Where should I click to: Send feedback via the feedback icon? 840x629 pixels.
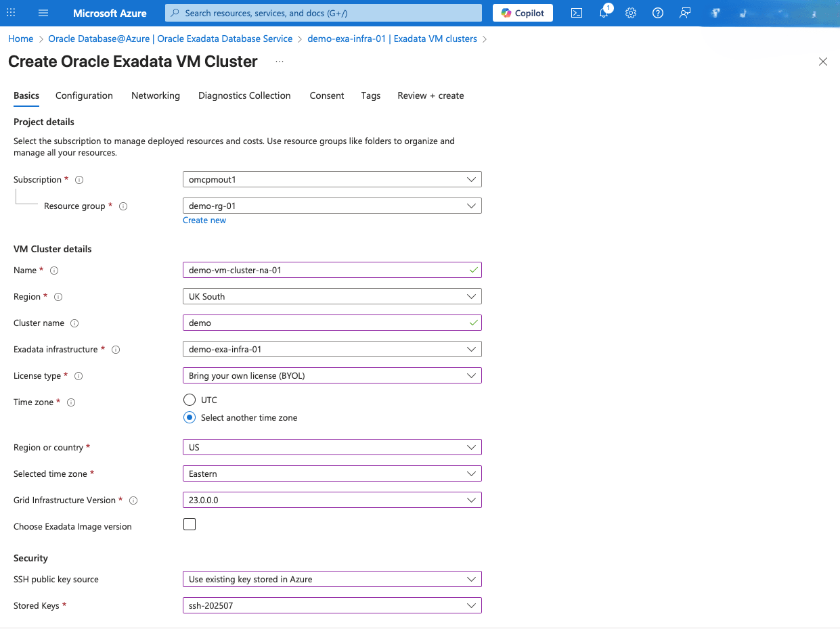pyautogui.click(x=684, y=13)
